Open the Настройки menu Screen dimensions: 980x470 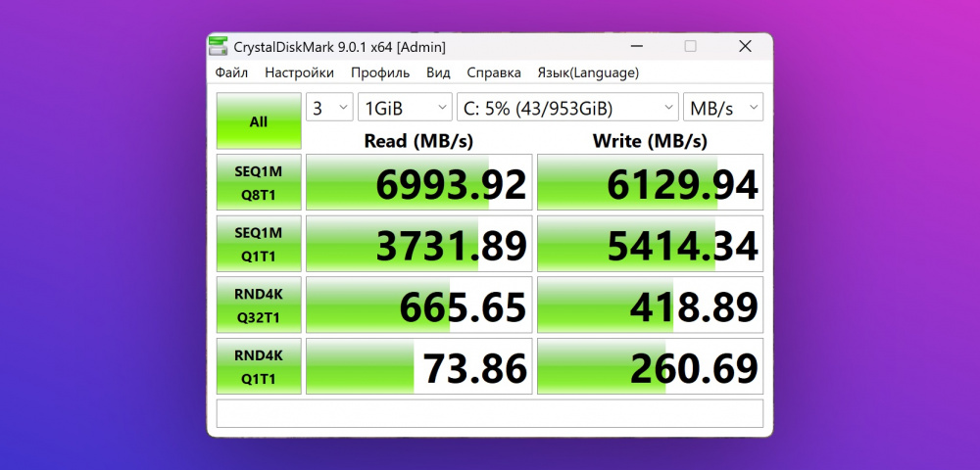click(299, 73)
